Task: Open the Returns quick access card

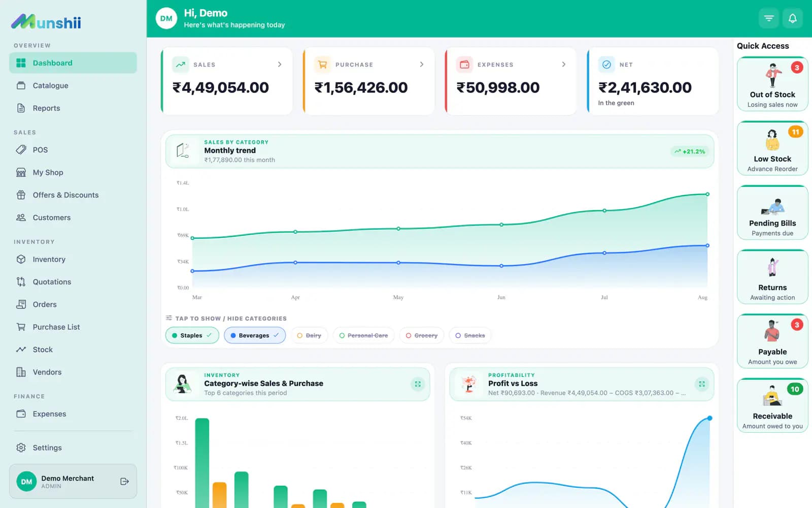Action: tap(772, 277)
